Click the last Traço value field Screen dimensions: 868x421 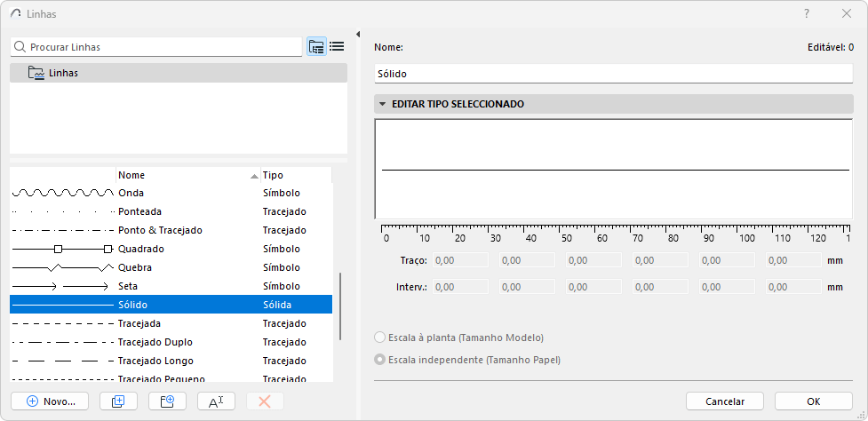pyautogui.click(x=794, y=260)
